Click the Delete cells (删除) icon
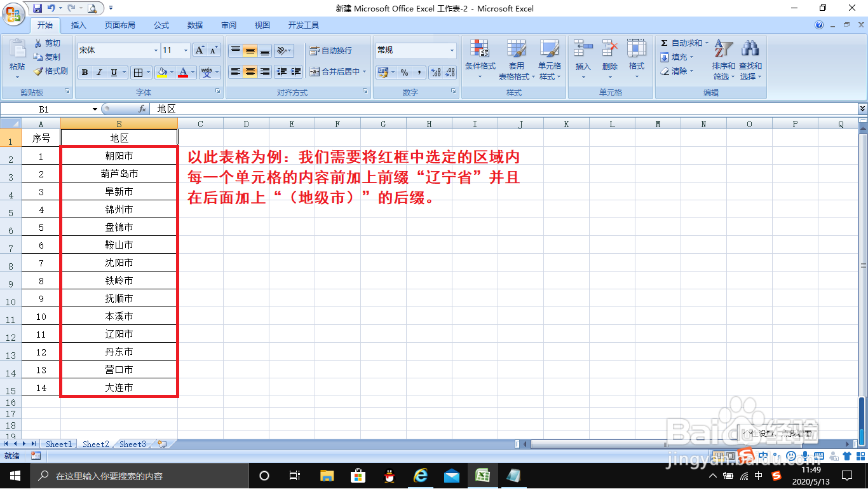This screenshot has width=868, height=489. (x=610, y=49)
